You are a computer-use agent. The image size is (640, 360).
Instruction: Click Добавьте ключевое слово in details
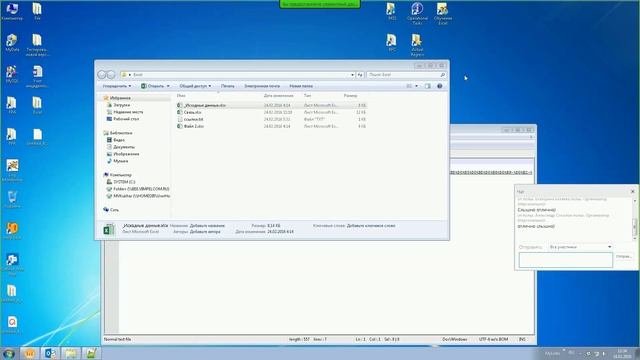(371, 225)
